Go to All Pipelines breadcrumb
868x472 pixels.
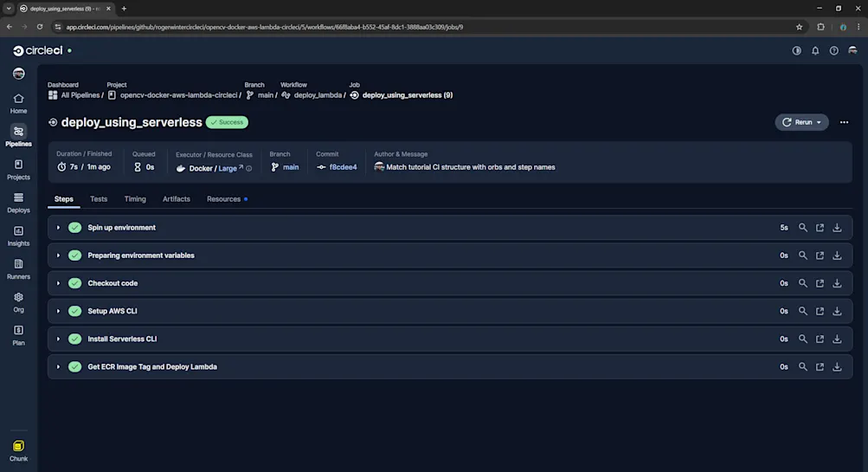point(75,95)
